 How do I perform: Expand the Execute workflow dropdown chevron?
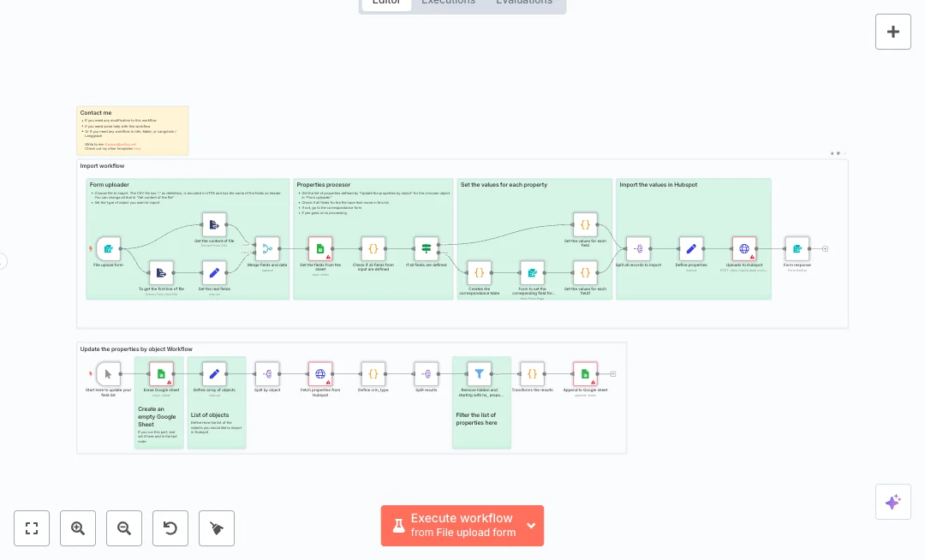[531, 526]
